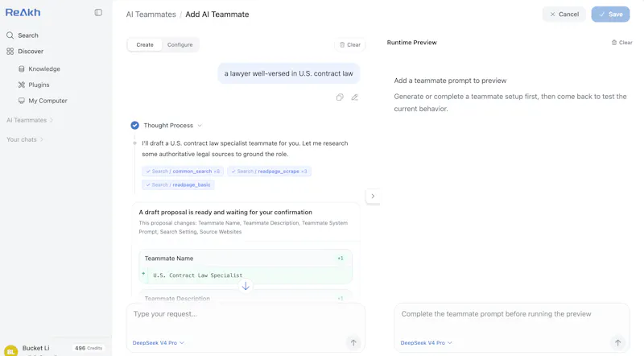Expand AI Teammates sidebar section

pos(30,120)
